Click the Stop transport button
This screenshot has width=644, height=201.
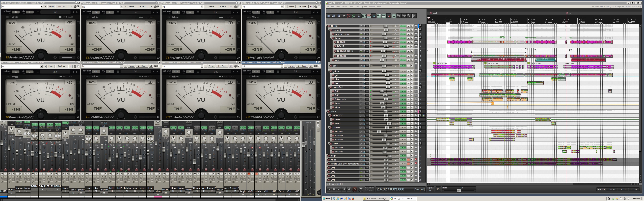pyautogui.click(x=334, y=189)
